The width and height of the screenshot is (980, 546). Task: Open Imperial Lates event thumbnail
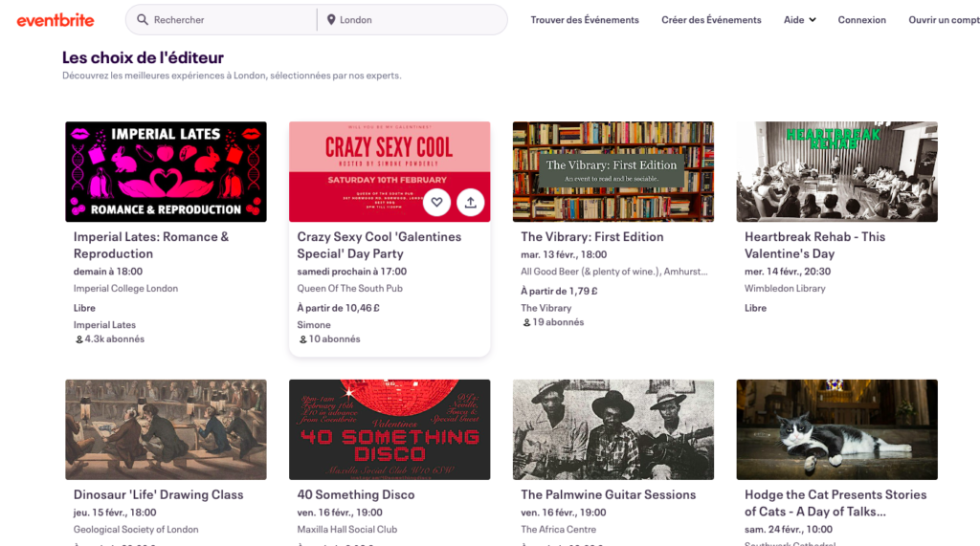[x=166, y=172]
